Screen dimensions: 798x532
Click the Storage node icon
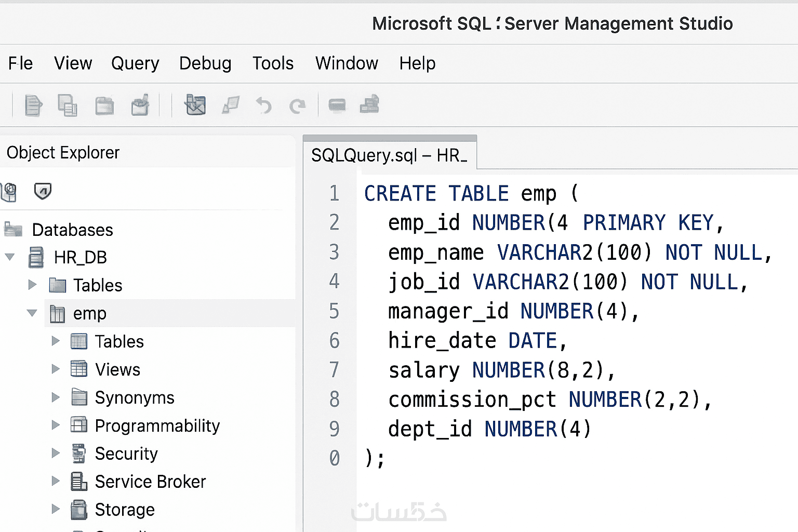click(79, 510)
